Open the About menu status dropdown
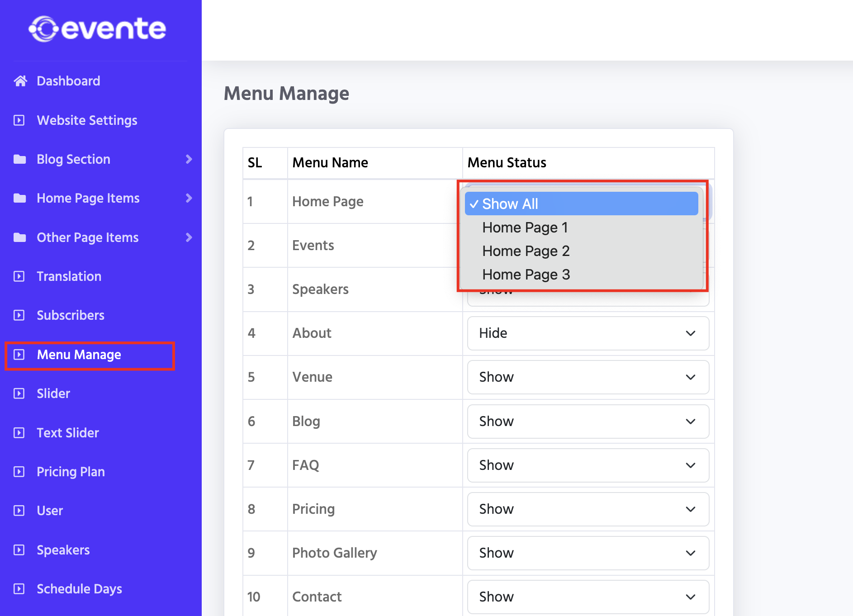Viewport: 853px width, 616px height. [588, 333]
